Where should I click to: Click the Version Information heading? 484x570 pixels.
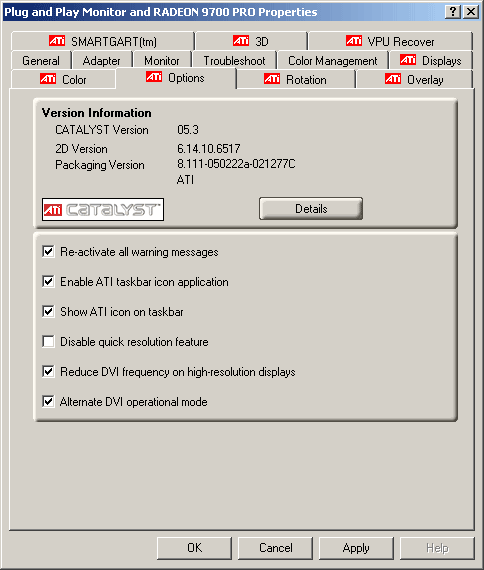point(96,113)
